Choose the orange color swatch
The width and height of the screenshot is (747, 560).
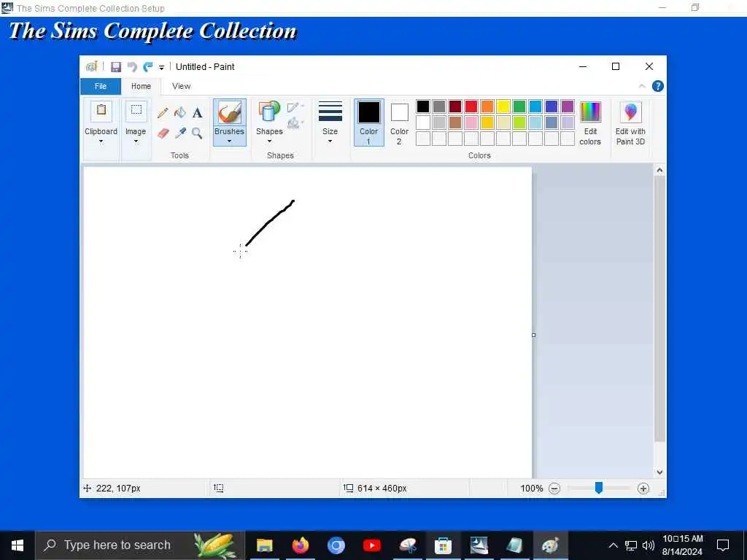tap(487, 106)
